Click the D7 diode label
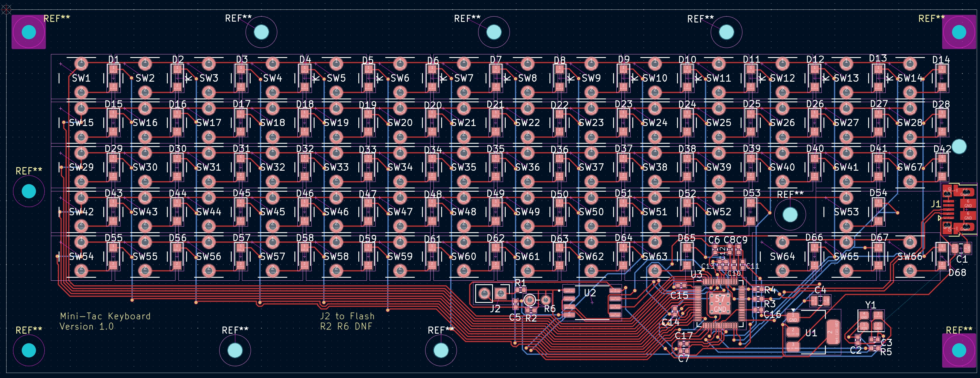 click(x=496, y=60)
